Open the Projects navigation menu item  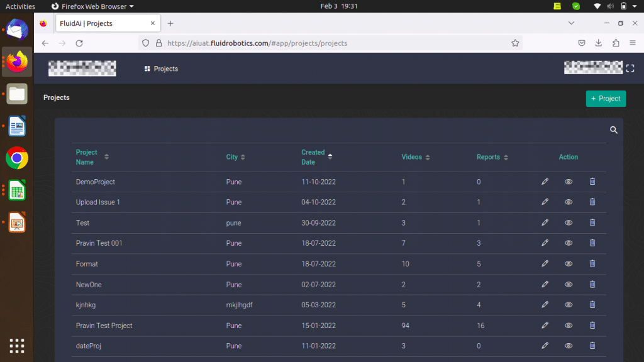(x=161, y=69)
